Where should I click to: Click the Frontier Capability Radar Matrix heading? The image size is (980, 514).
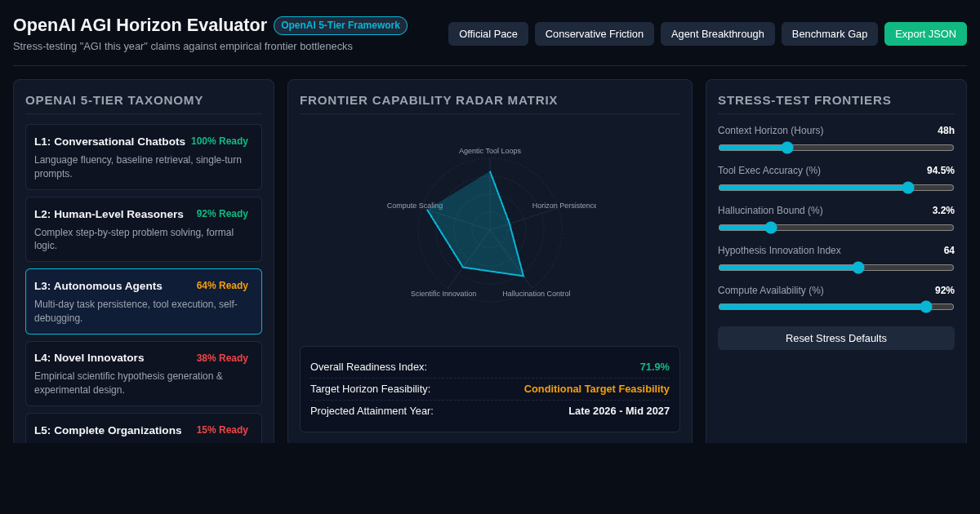point(429,100)
